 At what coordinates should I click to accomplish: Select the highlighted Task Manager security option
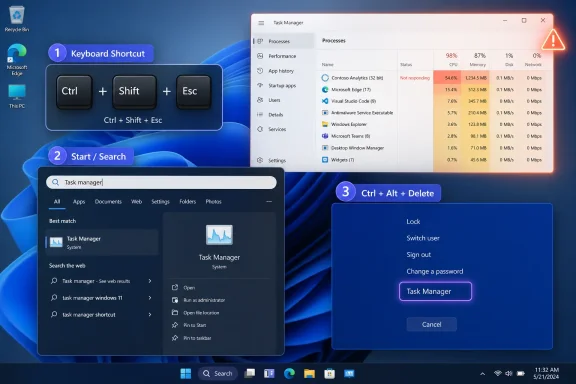(435, 291)
